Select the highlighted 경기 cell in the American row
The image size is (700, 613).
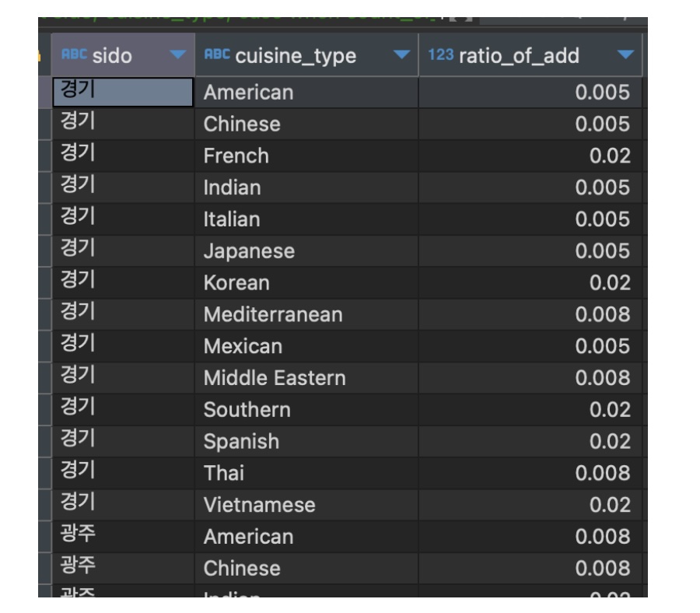[x=123, y=93]
